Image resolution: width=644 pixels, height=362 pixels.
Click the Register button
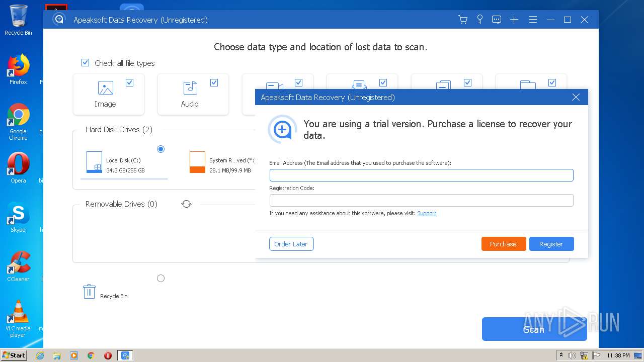click(551, 244)
